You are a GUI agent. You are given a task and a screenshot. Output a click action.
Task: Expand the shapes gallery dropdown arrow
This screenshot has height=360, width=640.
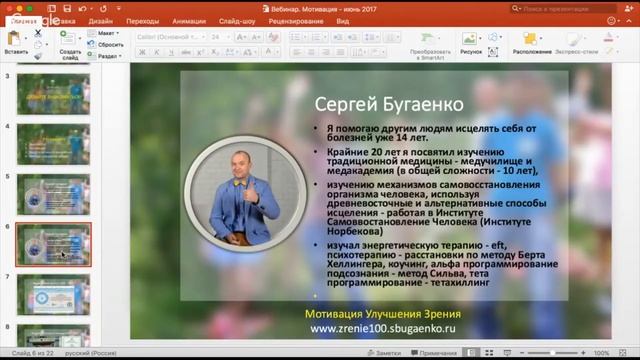[501, 37]
